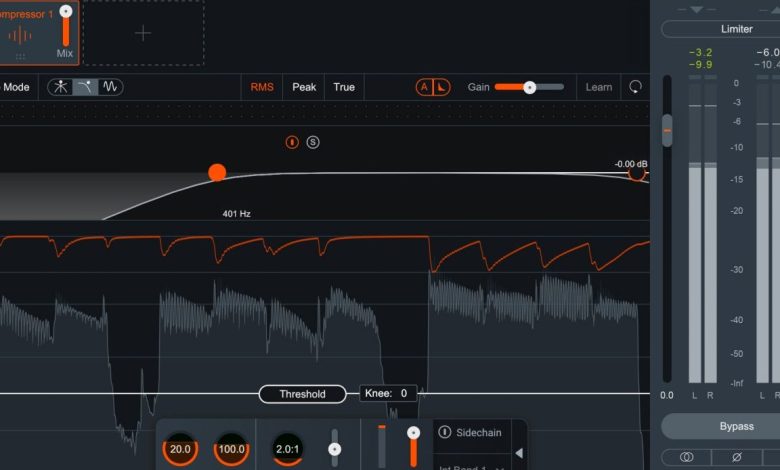Viewport: 780px width, 470px height.
Task: Click the Knee value field
Action: pyautogui.click(x=388, y=393)
